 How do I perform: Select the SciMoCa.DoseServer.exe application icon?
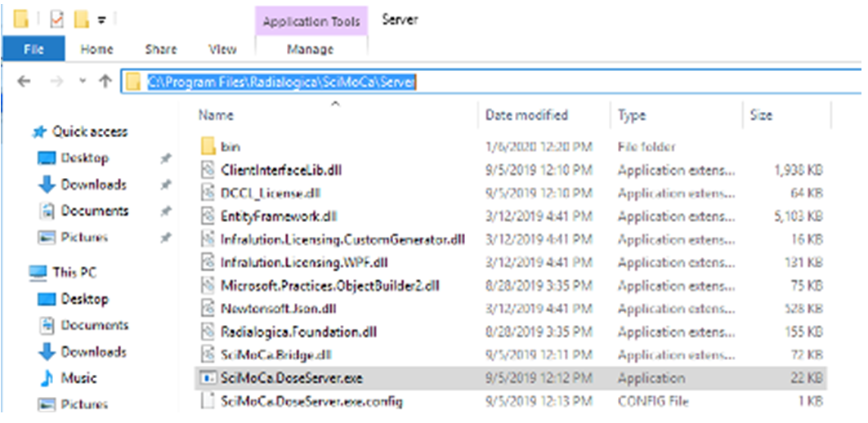(208, 378)
